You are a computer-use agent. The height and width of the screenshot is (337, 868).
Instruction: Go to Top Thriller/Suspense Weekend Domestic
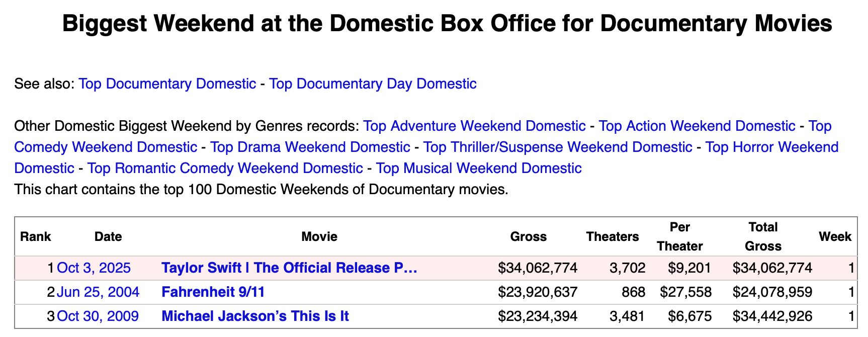(558, 147)
